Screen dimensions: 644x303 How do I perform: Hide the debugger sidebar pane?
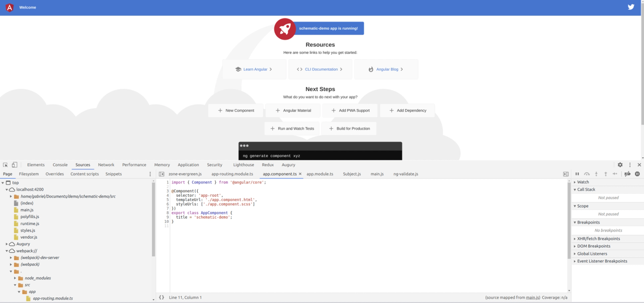pyautogui.click(x=566, y=174)
